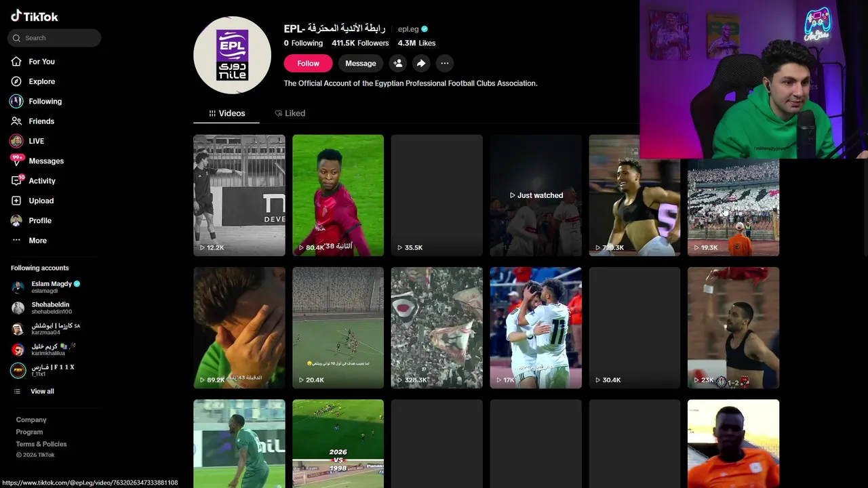868x488 pixels.
Task: Select Explore in sidebar
Action: tap(41, 81)
